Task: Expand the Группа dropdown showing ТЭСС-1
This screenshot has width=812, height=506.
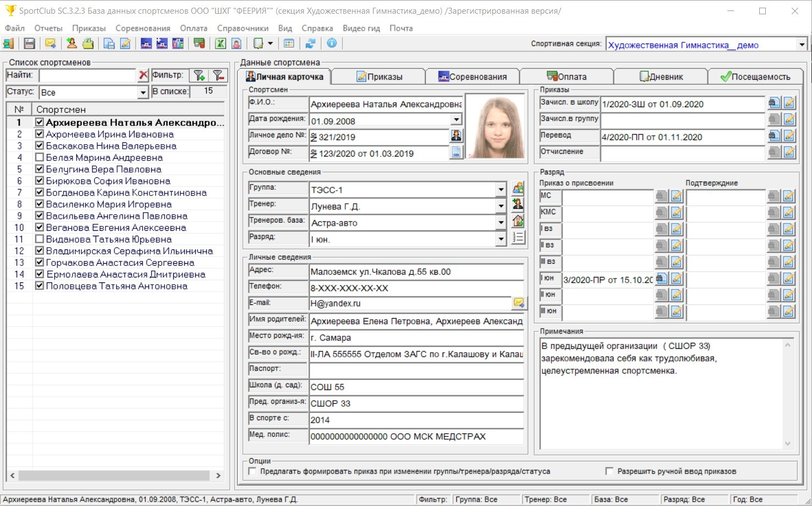Action: coord(501,190)
